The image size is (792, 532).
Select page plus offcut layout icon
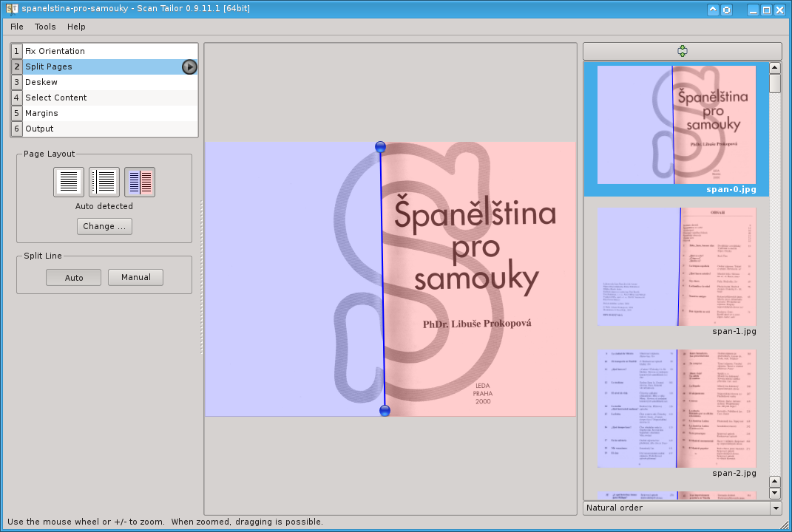coord(104,182)
